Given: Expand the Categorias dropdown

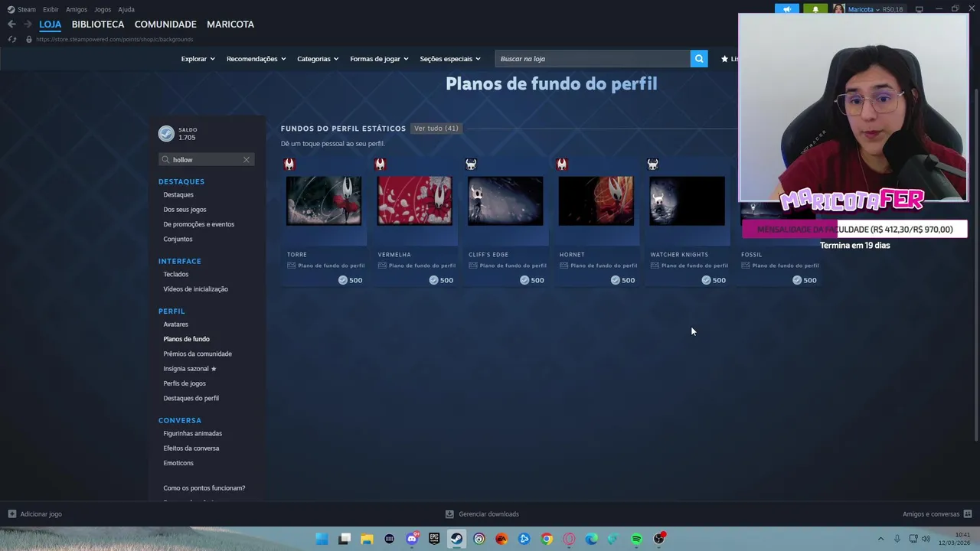Looking at the screenshot, I should pos(318,59).
